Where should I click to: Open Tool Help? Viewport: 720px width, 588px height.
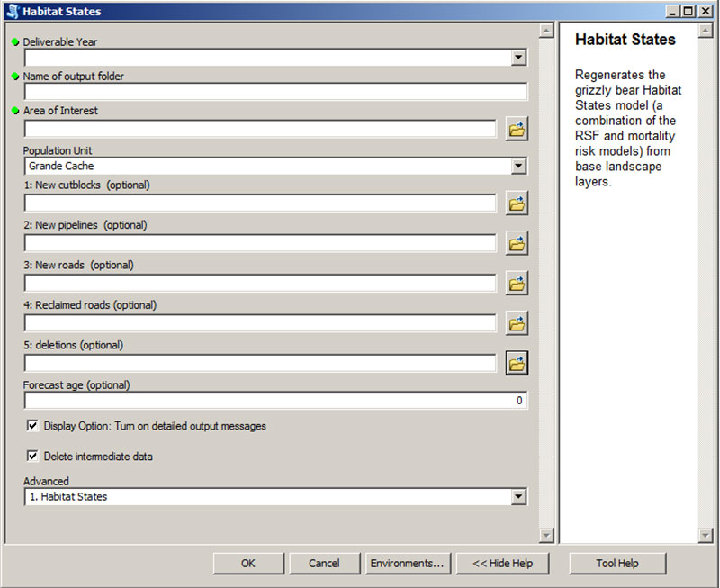tap(617, 563)
